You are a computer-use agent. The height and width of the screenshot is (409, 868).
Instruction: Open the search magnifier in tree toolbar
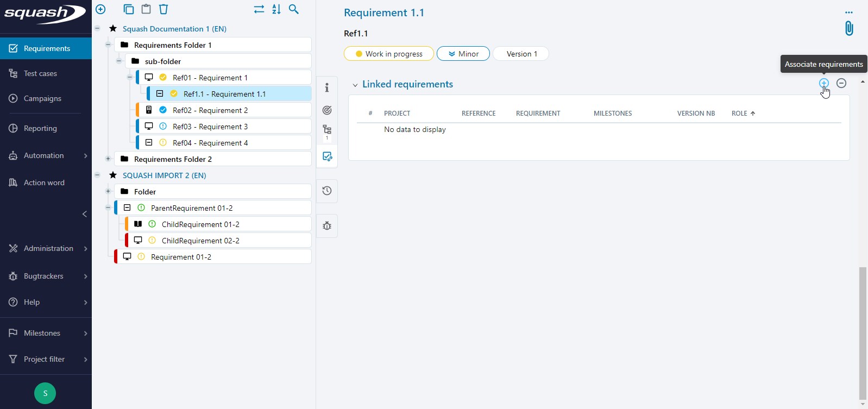point(294,9)
